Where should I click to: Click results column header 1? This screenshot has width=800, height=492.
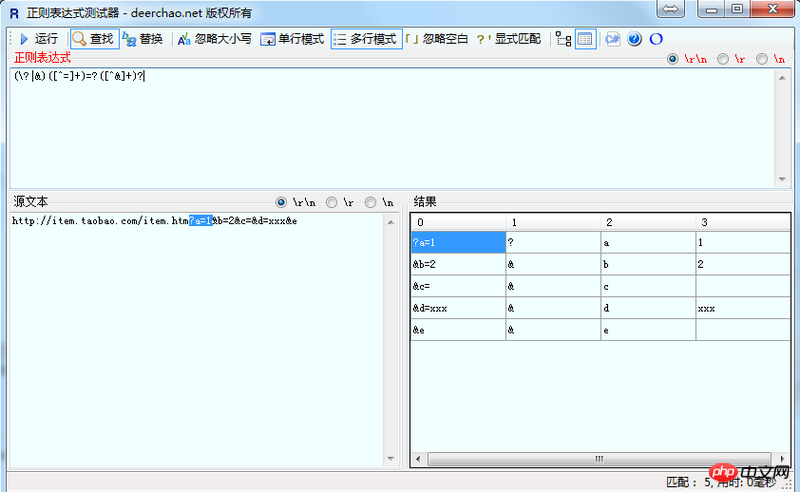(x=553, y=222)
